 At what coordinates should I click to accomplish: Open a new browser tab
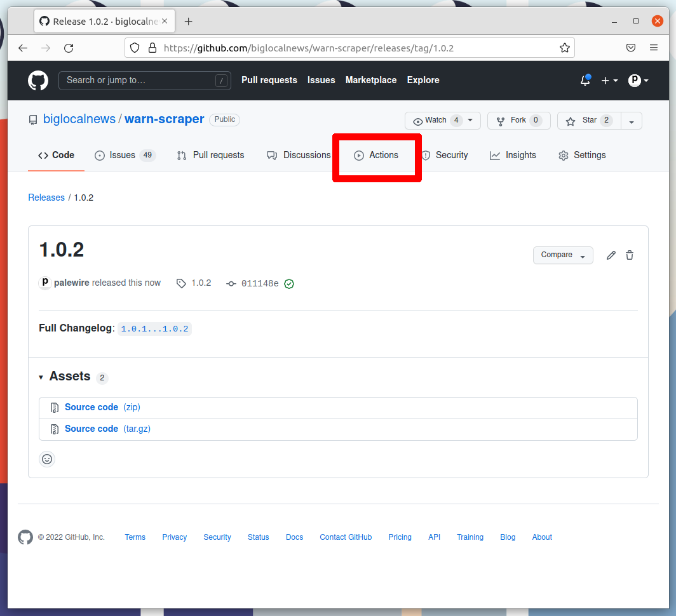[189, 21]
